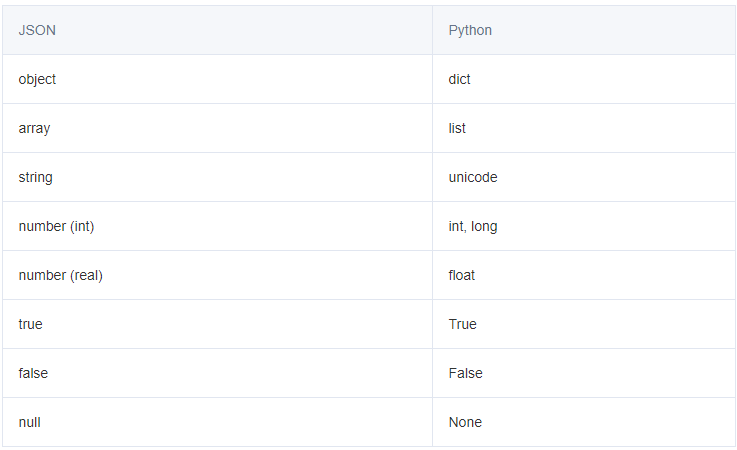Select the lowercase 'false' JSON cell
This screenshot has width=737, height=450.
coord(33,373)
